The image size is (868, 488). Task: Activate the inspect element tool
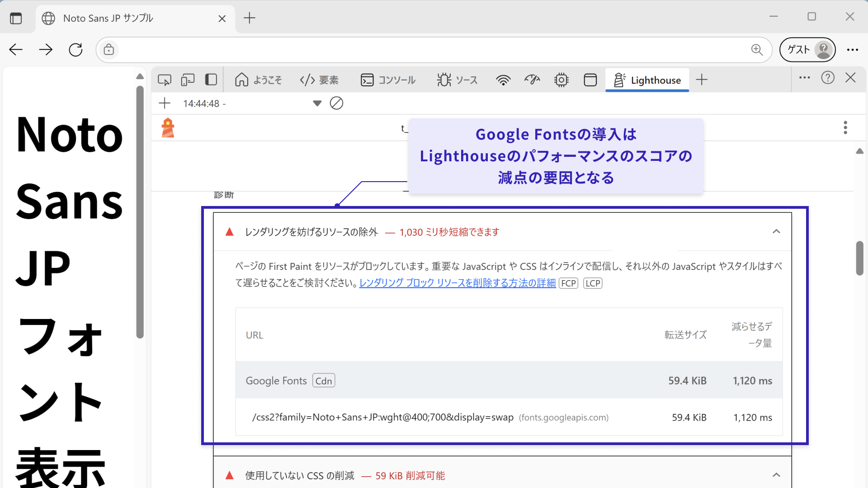point(165,80)
